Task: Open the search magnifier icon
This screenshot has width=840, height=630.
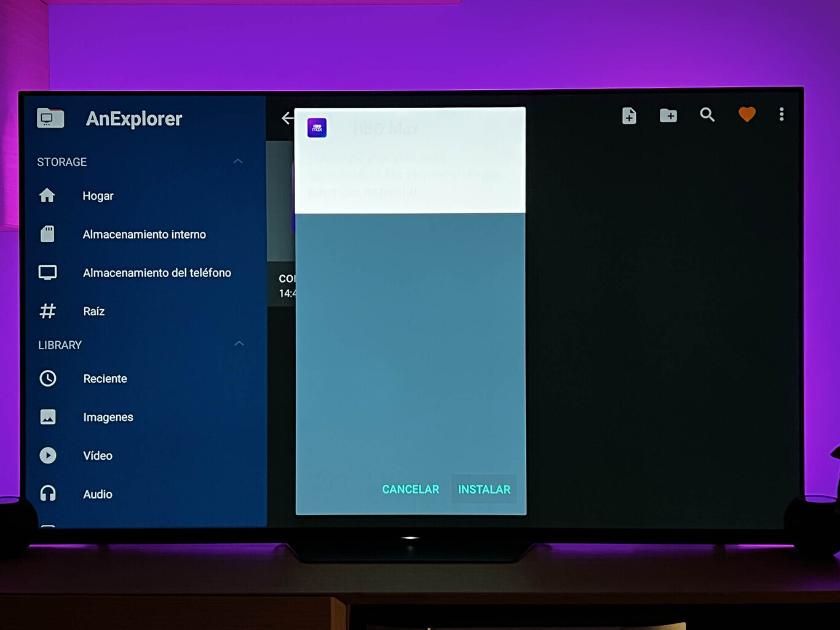Action: point(707,114)
